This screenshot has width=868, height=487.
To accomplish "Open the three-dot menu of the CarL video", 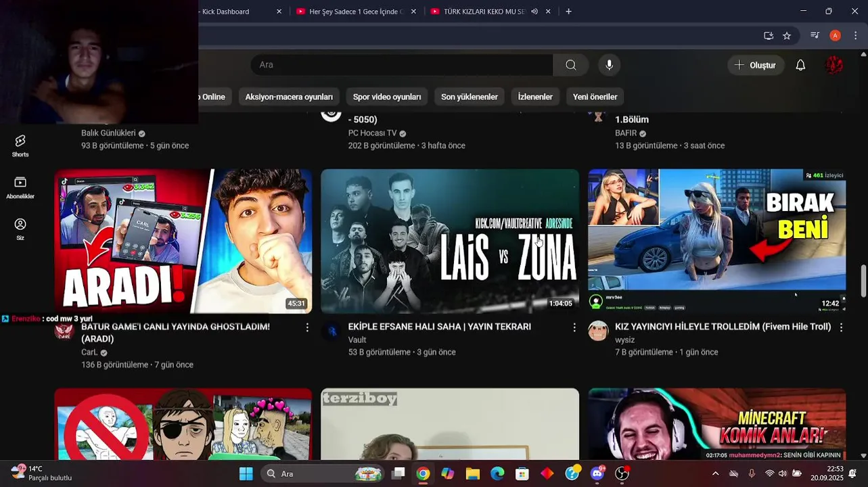I will pyautogui.click(x=307, y=327).
